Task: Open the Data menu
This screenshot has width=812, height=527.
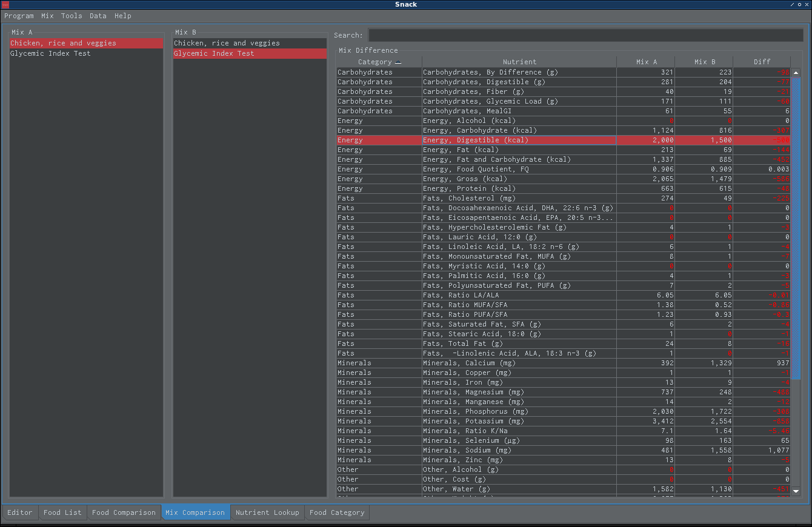Action: pyautogui.click(x=98, y=16)
